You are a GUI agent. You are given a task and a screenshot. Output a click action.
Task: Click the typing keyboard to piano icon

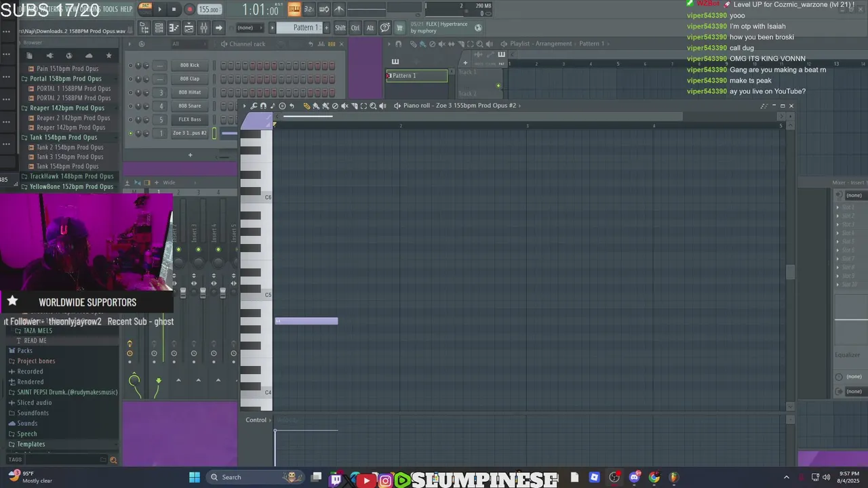(294, 9)
